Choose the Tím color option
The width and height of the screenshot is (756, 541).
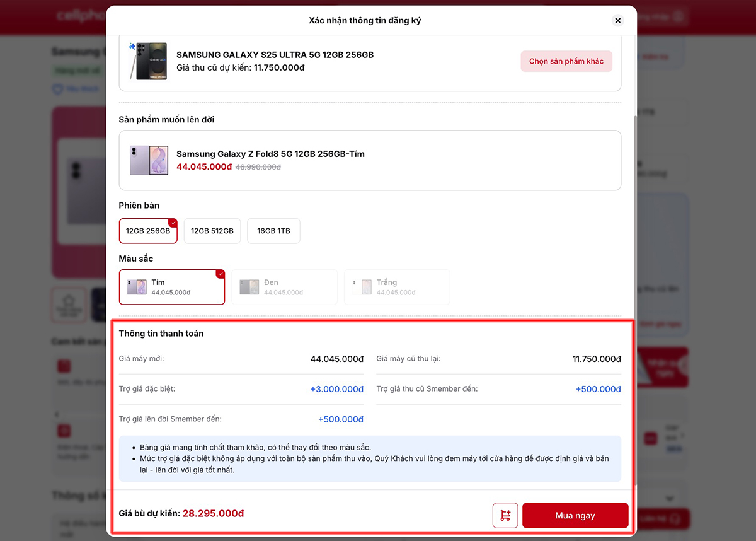pyautogui.click(x=172, y=288)
